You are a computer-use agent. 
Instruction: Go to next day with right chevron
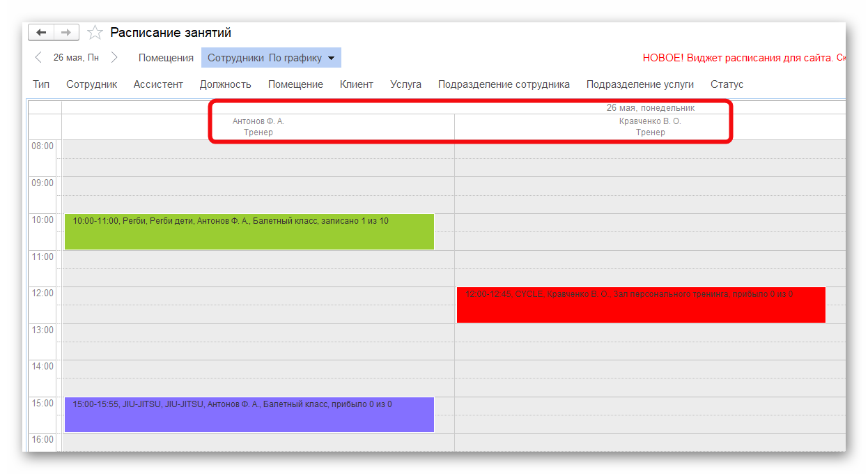tap(114, 58)
